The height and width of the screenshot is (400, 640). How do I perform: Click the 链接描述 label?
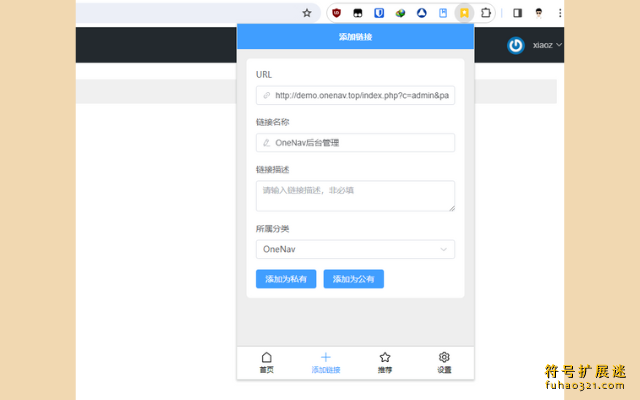point(272,169)
